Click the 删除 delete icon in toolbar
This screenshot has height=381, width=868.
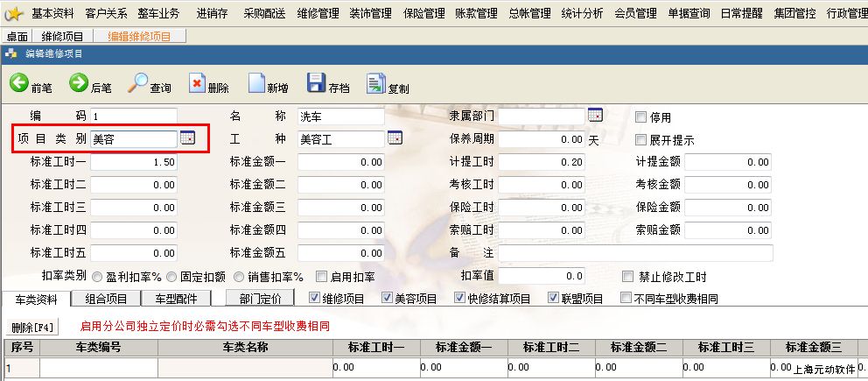(x=198, y=84)
